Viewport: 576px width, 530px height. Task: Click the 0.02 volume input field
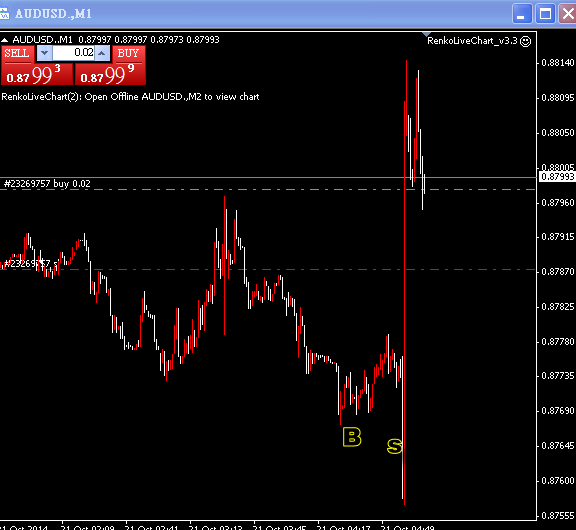coord(73,53)
